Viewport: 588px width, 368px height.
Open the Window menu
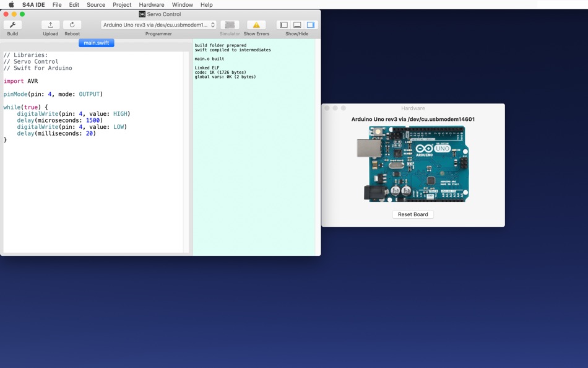pos(182,4)
